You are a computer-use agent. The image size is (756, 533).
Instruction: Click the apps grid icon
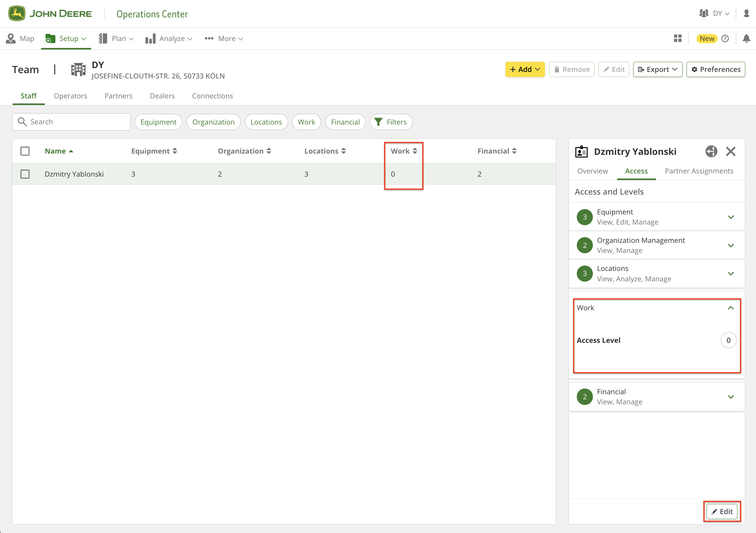tap(678, 38)
